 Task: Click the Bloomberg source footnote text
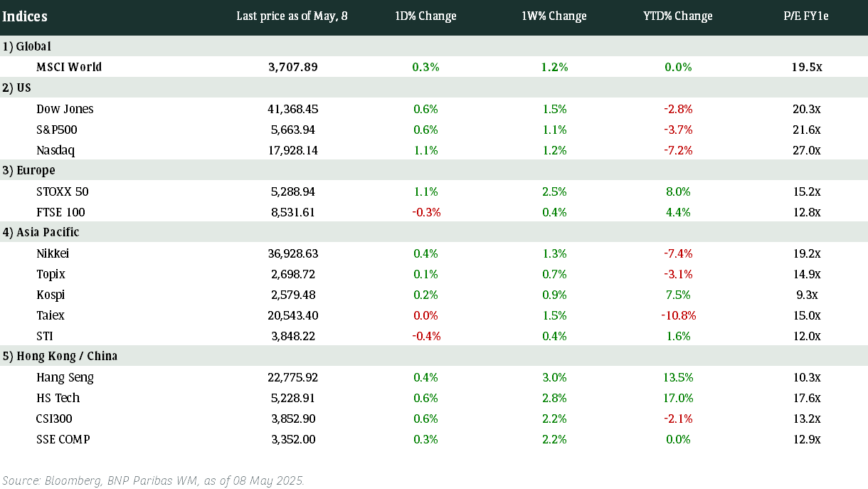(x=153, y=480)
